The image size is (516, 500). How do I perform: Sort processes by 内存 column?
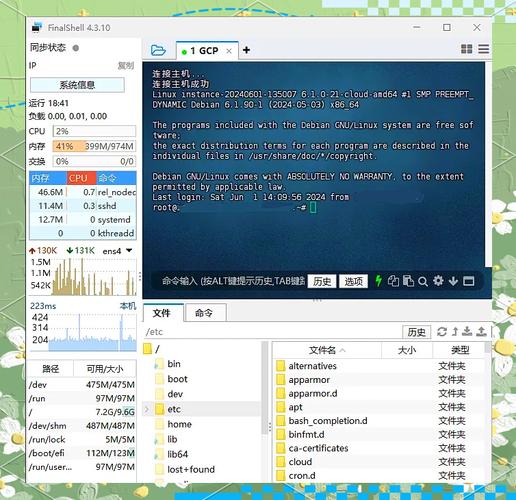point(48,178)
